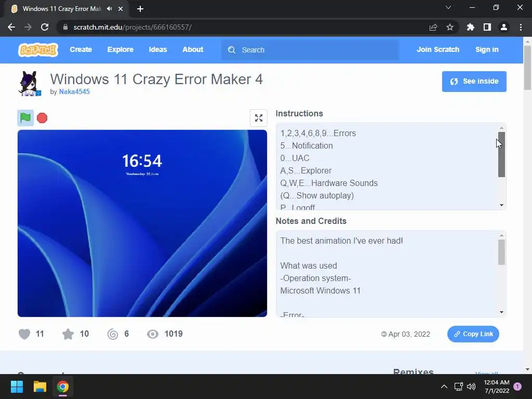Click the network icon in system tray

[459, 387]
